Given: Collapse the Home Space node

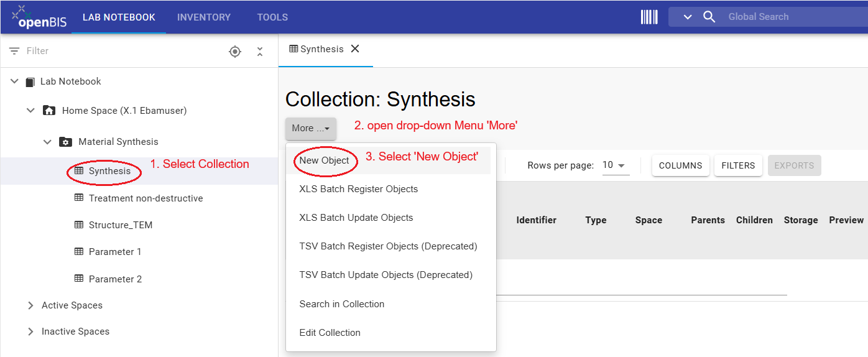Looking at the screenshot, I should tap(30, 111).
